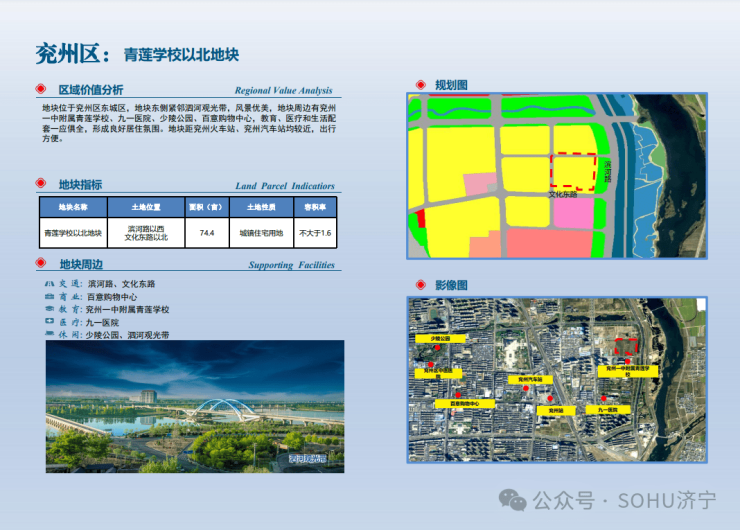Viewport: 740px width, 530px height.
Task: Click the traffic icon next to 交通
Action: [51, 284]
